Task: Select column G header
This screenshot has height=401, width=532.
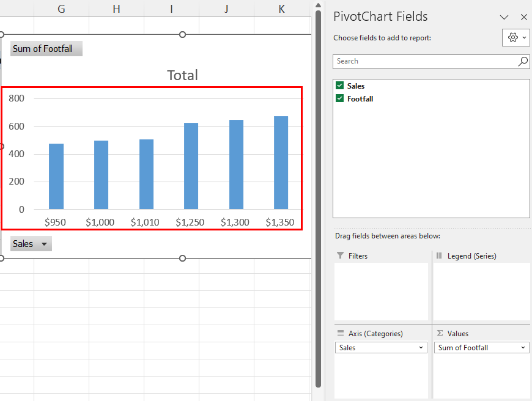Action: click(x=61, y=9)
